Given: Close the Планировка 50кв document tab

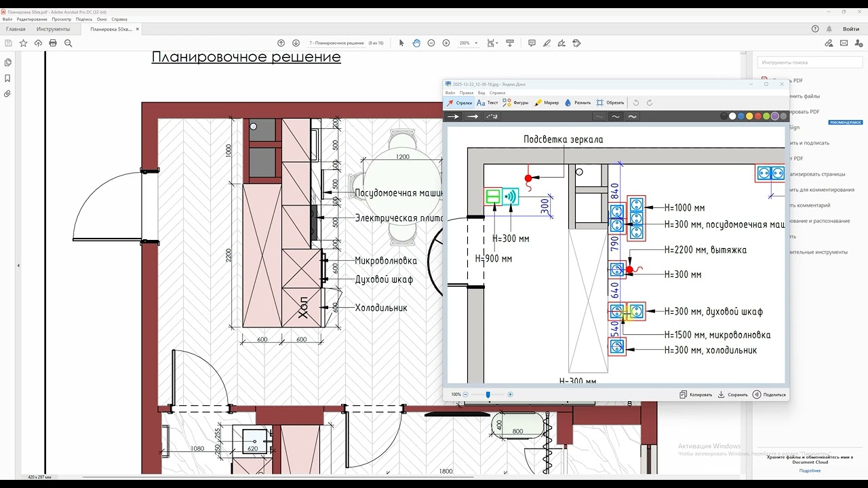Looking at the screenshot, I should pos(138,29).
